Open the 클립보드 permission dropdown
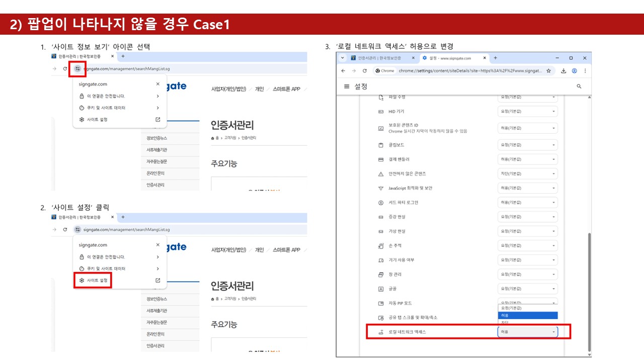 pyautogui.click(x=527, y=145)
